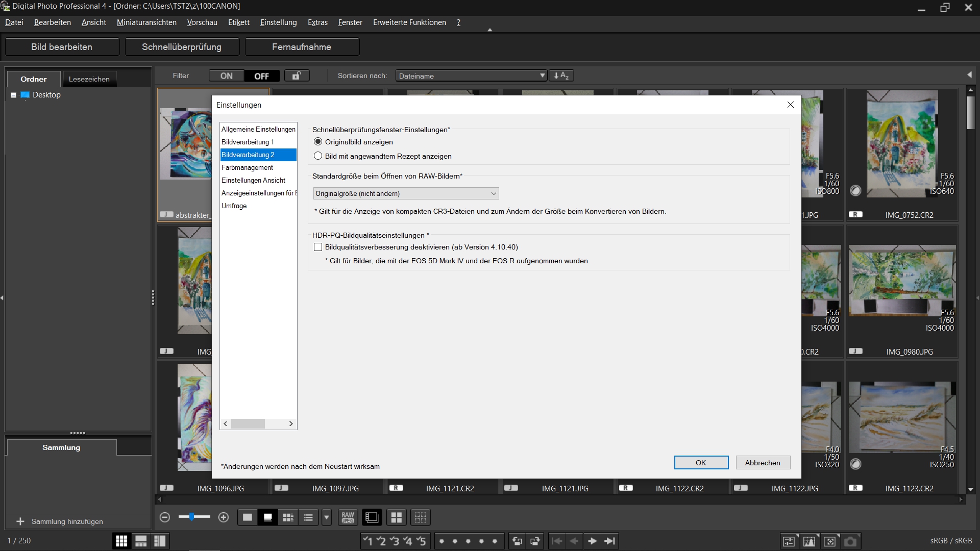
Task: Toggle ascending/descending sort order button
Action: click(x=561, y=76)
